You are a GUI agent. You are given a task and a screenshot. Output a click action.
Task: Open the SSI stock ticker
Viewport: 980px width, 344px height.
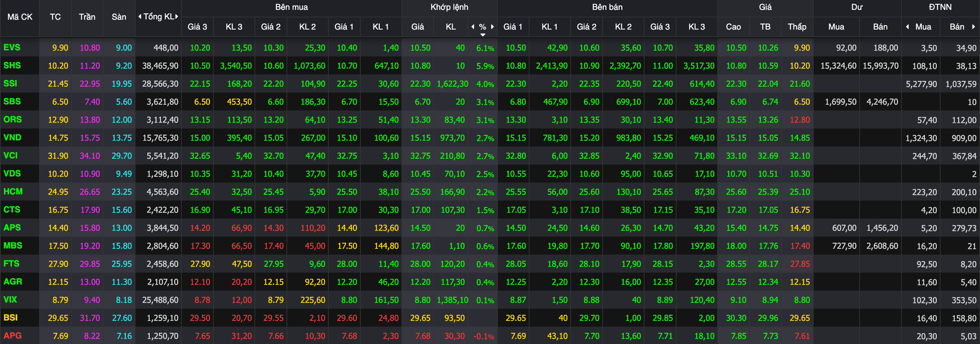point(10,83)
